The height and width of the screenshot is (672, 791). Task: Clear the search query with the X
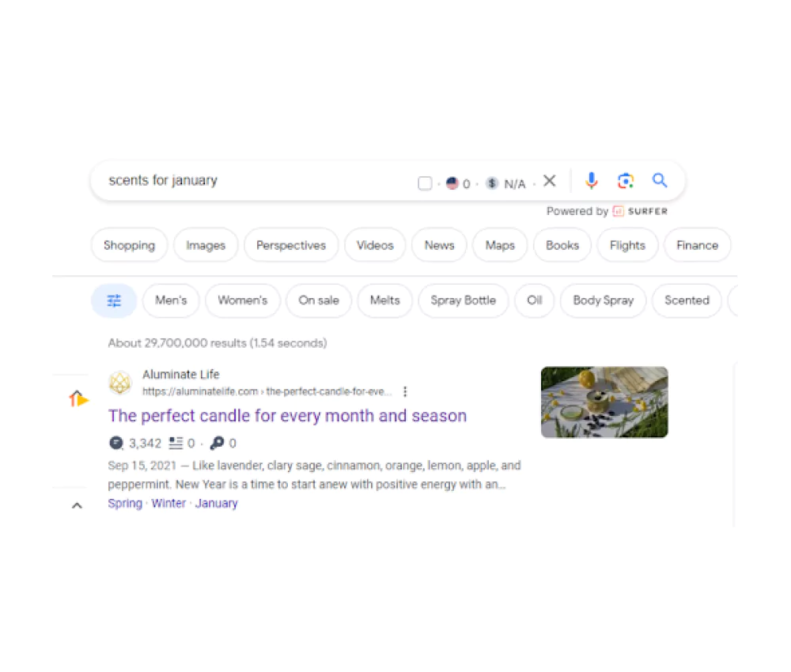click(x=550, y=180)
